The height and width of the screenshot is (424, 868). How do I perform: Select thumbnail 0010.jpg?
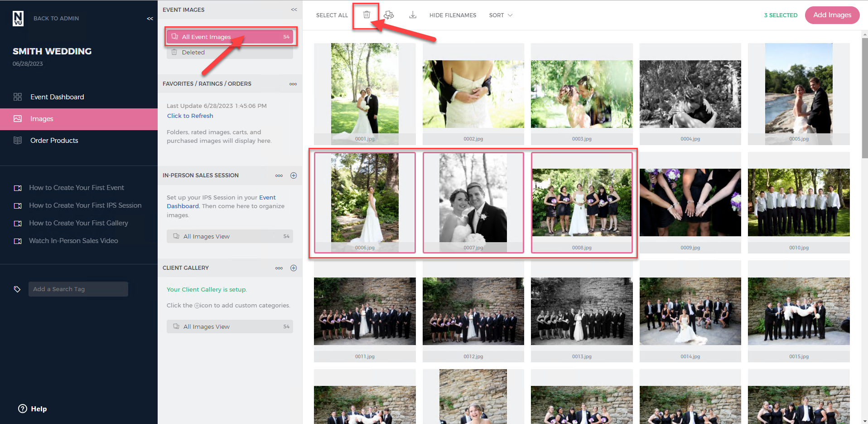(799, 203)
